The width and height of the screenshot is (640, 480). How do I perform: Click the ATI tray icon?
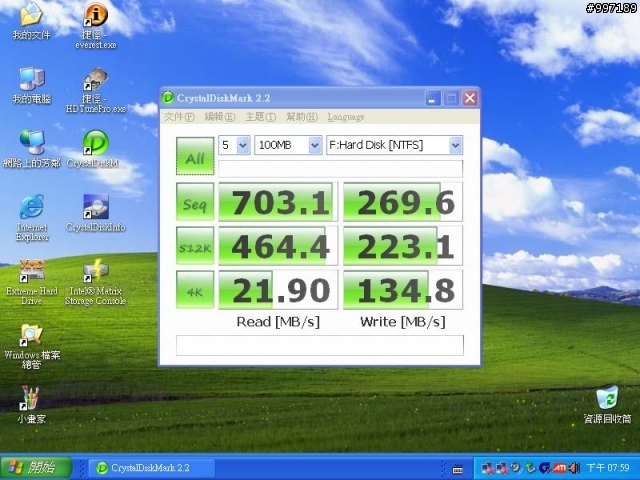tap(559, 468)
